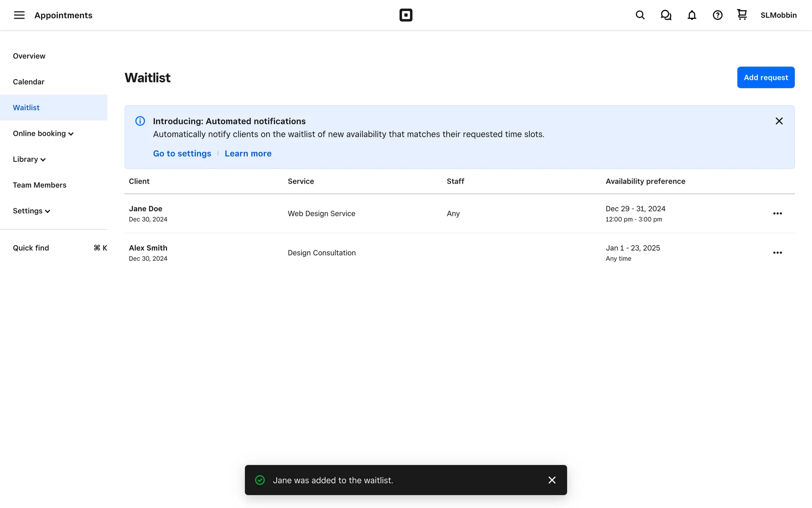
Task: Click the Learn more link
Action: pos(248,154)
